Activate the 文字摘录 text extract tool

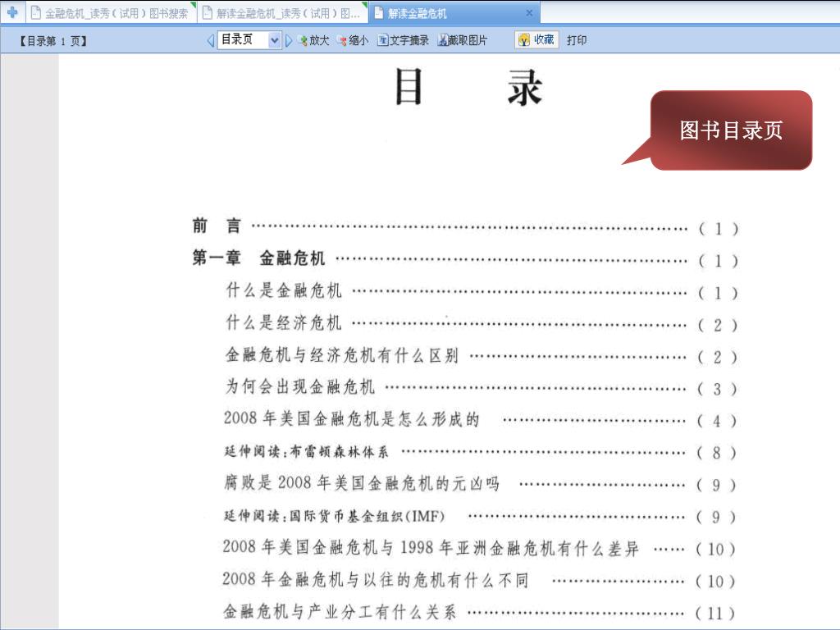click(404, 40)
